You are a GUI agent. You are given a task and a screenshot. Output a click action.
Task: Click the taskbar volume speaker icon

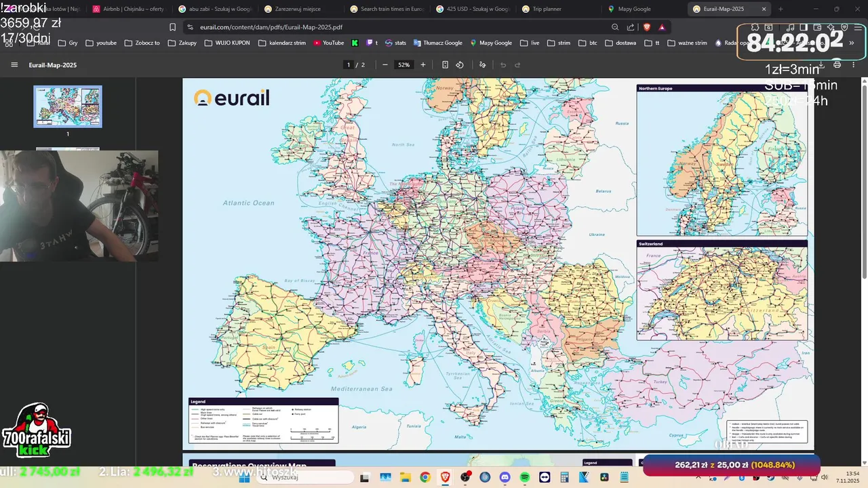(x=824, y=477)
